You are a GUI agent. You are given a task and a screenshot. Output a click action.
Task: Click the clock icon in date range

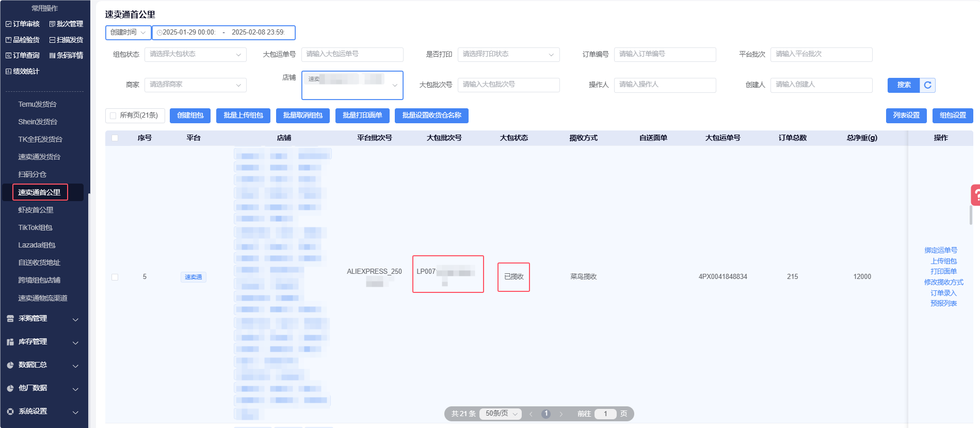(159, 32)
